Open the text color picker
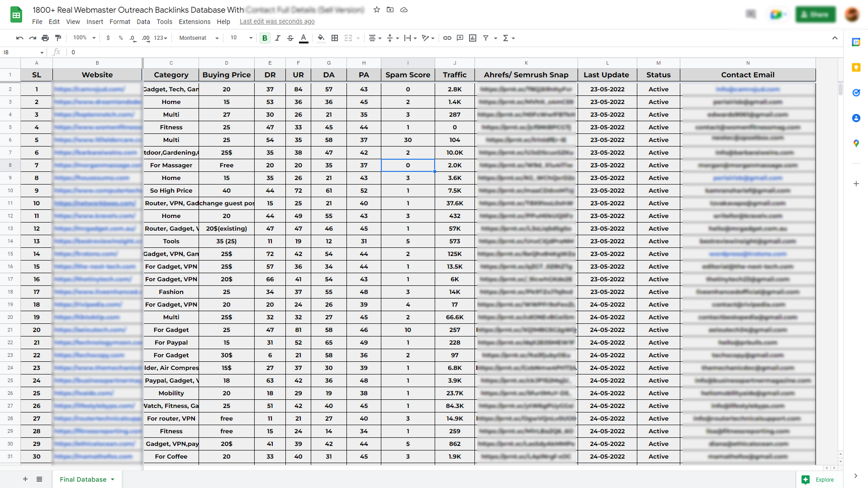Viewport: 868px width, 488px height. 304,38
